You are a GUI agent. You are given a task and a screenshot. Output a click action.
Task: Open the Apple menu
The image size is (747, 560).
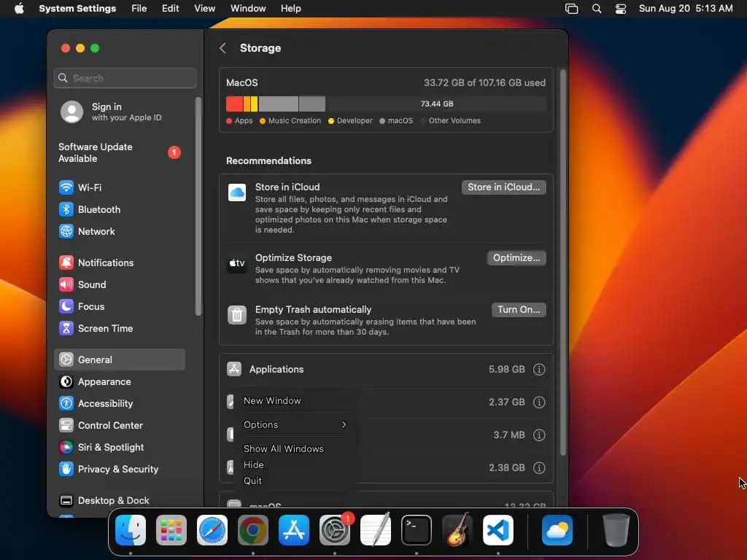(x=19, y=9)
